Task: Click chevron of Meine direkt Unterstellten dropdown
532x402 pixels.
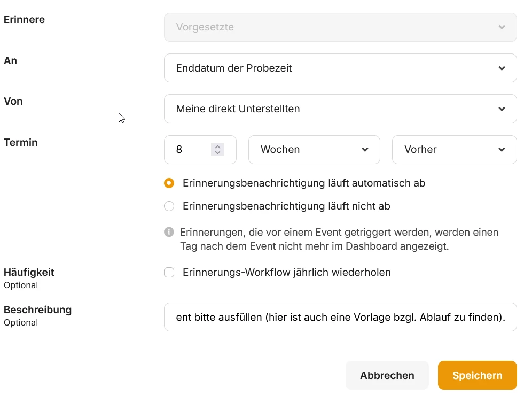Action: (x=502, y=109)
